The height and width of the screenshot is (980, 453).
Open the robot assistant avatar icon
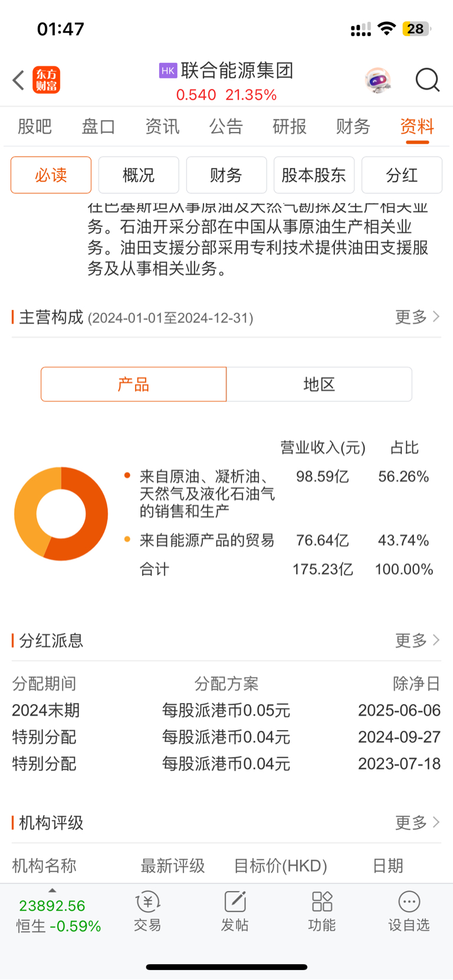point(378,80)
